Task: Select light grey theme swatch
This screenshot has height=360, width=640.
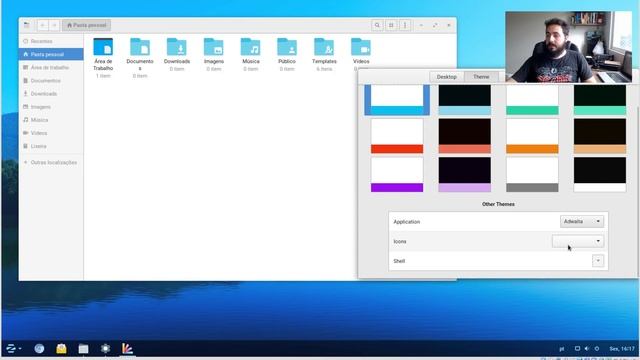Action: pyautogui.click(x=532, y=175)
